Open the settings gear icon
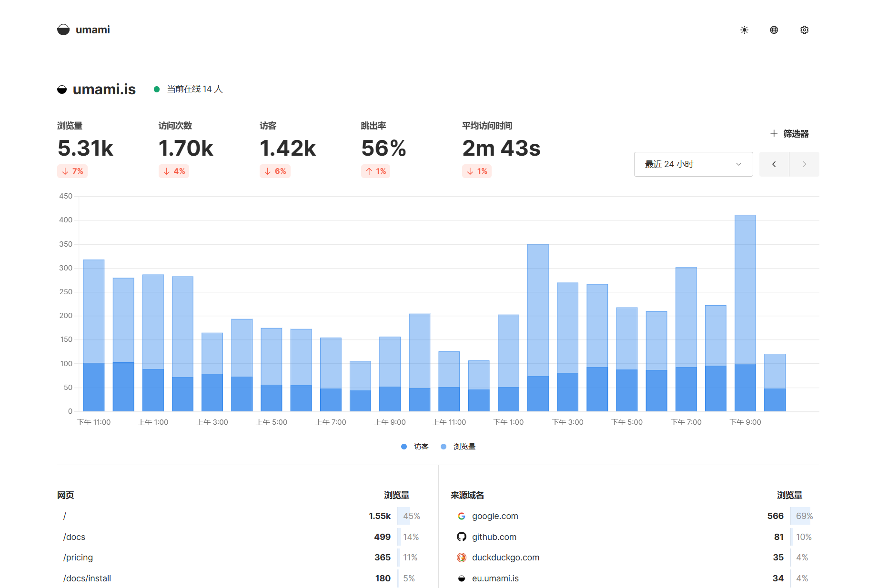This screenshot has width=888, height=588. coord(804,30)
